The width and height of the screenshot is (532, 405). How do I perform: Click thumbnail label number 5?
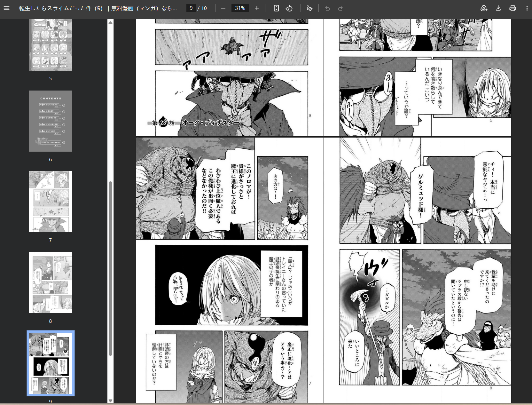(x=50, y=78)
